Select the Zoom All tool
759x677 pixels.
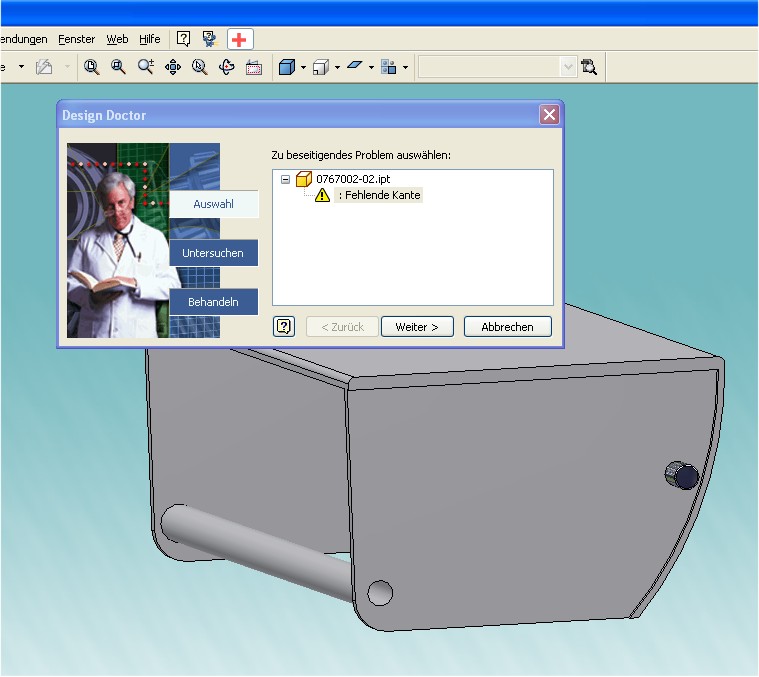(91, 67)
